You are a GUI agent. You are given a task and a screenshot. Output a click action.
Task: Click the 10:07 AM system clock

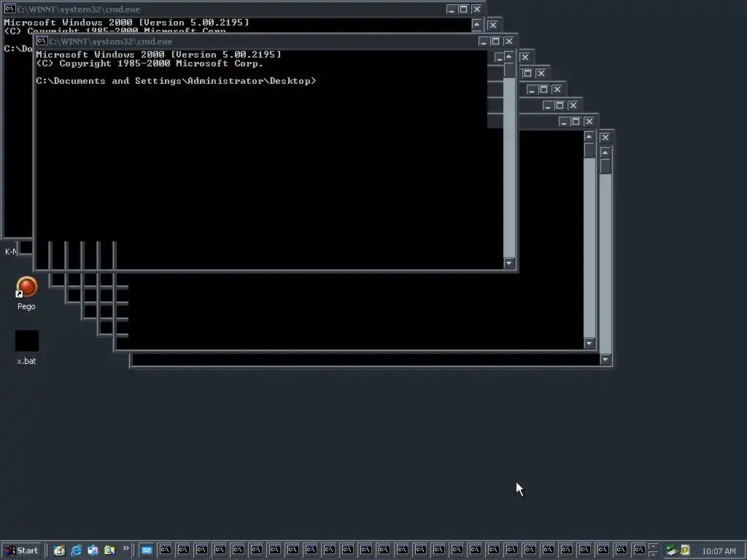719,551
